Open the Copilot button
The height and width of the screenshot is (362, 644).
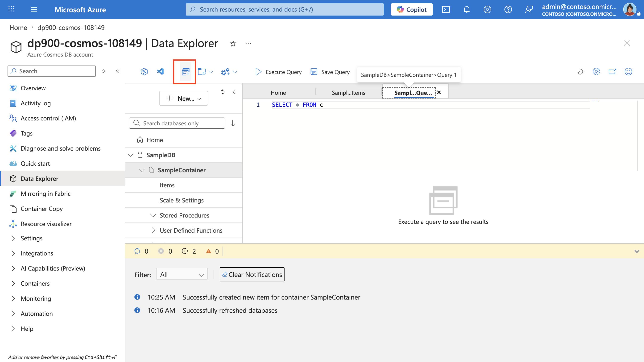pos(412,9)
